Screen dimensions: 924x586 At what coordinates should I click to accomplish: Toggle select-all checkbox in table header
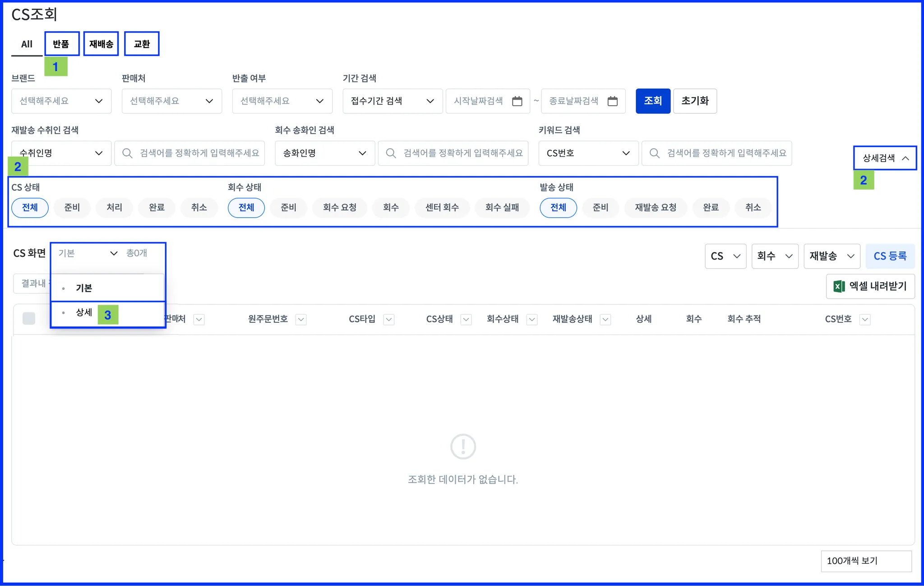pos(29,319)
